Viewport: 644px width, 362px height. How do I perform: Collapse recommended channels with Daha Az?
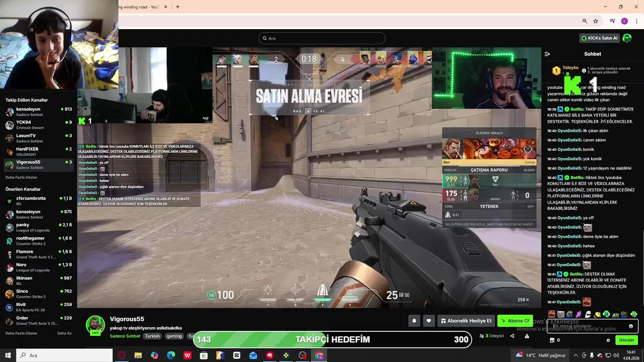[64, 333]
